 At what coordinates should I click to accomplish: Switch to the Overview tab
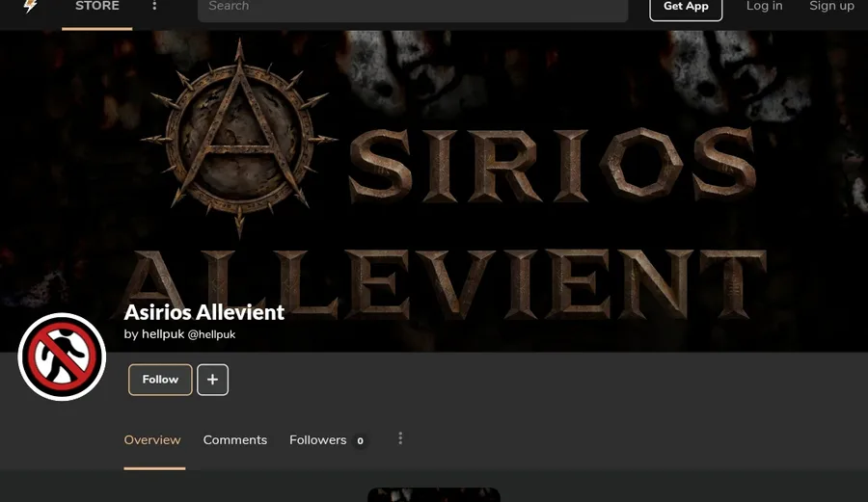[152, 440]
